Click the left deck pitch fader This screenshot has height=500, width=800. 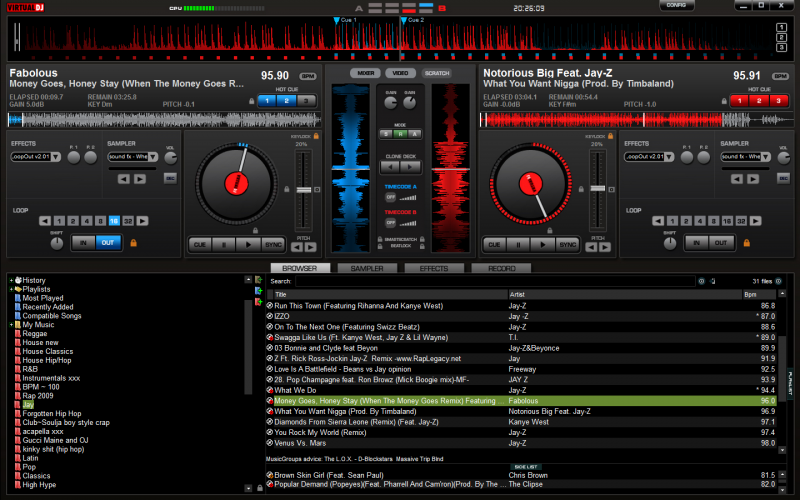pyautogui.click(x=304, y=190)
